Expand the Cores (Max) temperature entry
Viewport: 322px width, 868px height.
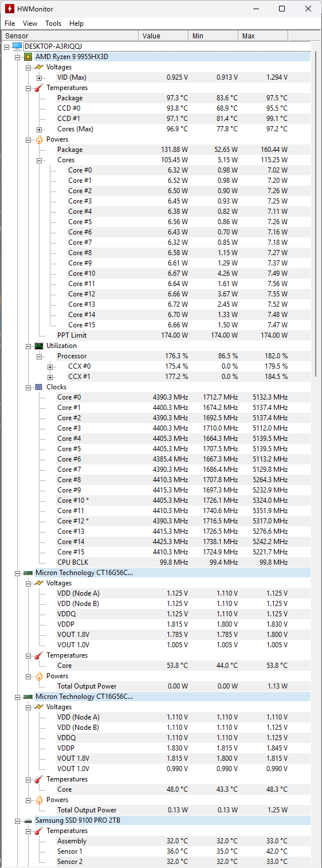click(x=39, y=129)
